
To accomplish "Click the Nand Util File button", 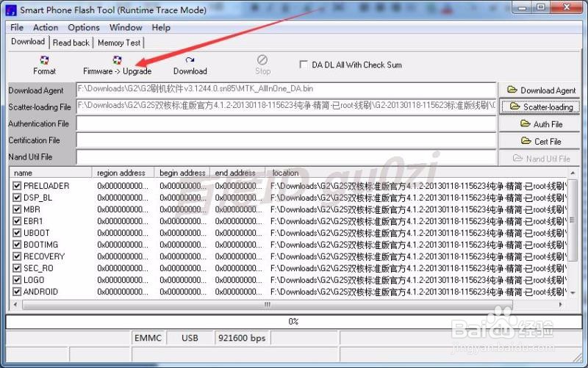I will click(539, 159).
